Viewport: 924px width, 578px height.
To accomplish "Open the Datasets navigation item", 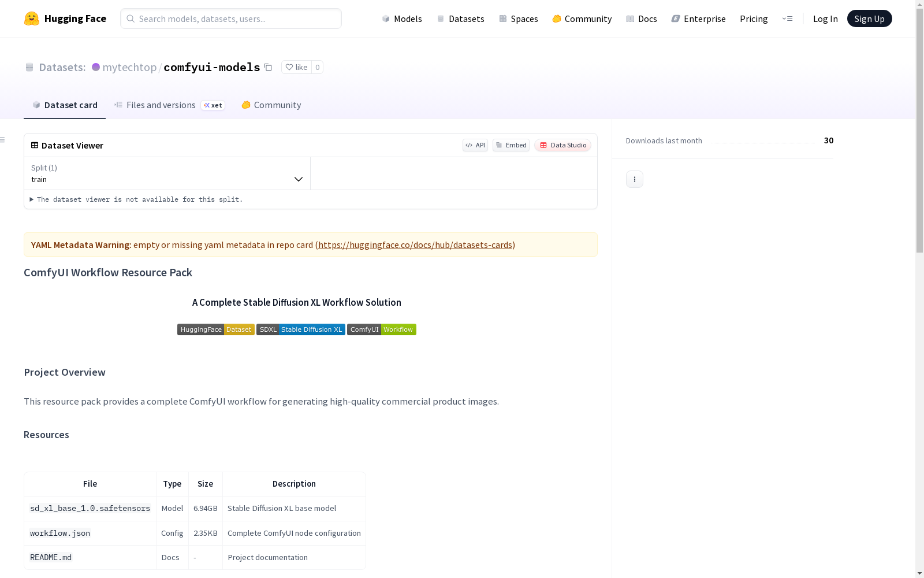I will 460,18.
